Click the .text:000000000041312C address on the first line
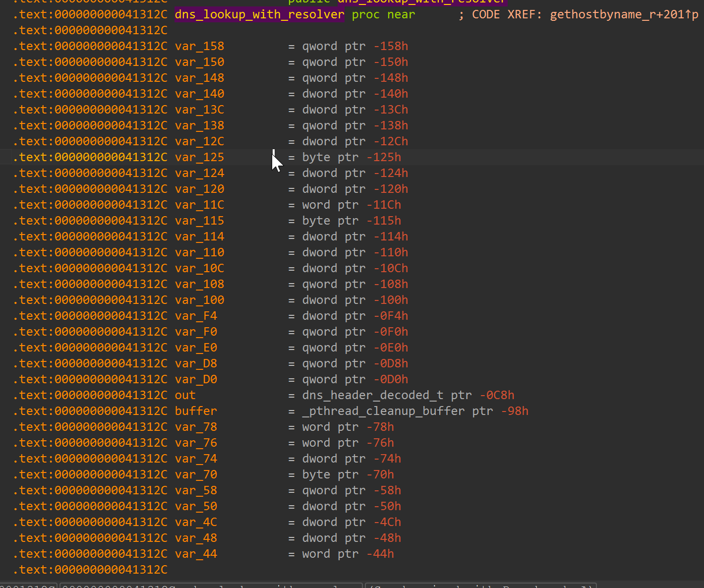 90,14
